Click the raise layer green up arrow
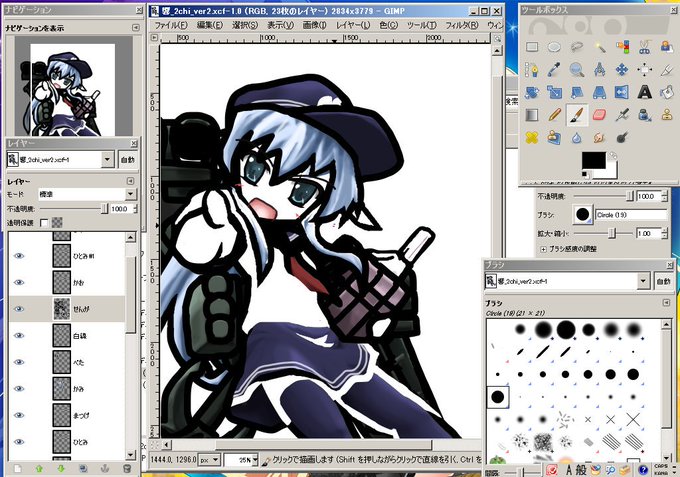This screenshot has height=477, width=680. point(39,469)
